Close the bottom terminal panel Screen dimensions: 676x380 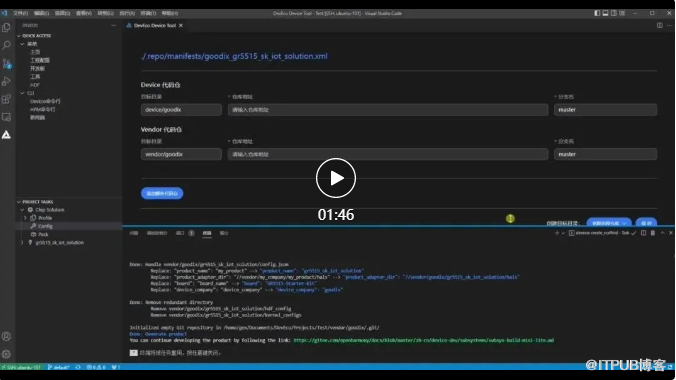pyautogui.click(x=671, y=233)
